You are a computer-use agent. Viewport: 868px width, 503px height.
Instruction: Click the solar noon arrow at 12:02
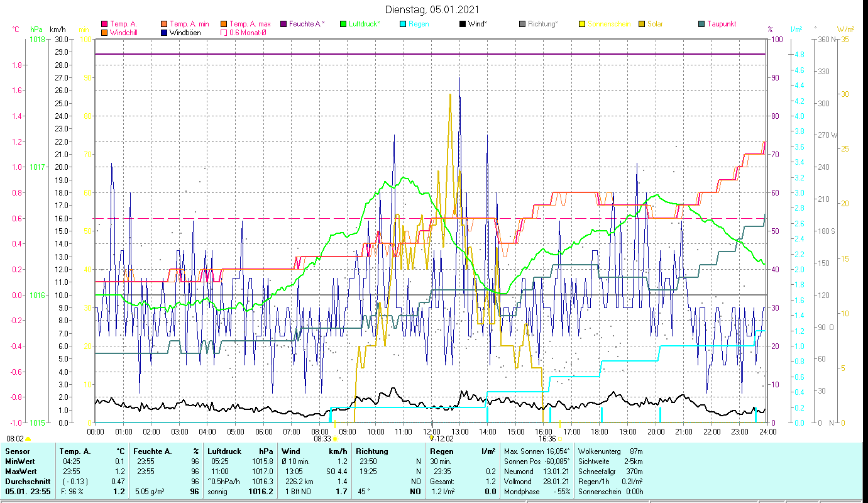tap(432, 438)
